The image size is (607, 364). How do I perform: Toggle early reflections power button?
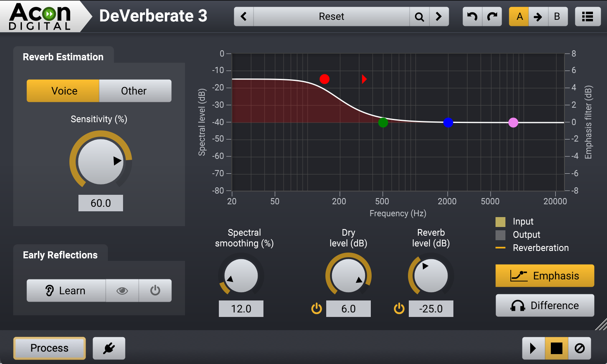coord(155,291)
